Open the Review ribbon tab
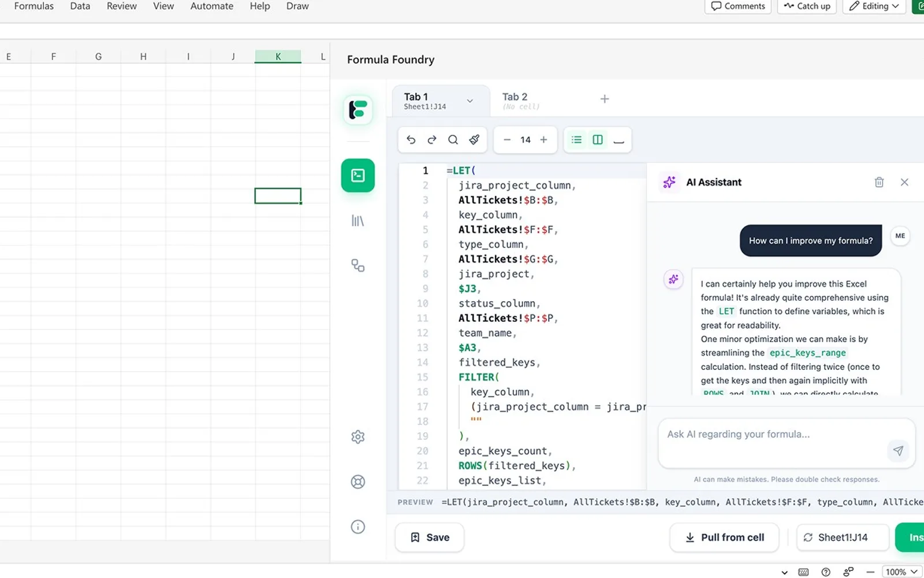 click(121, 6)
